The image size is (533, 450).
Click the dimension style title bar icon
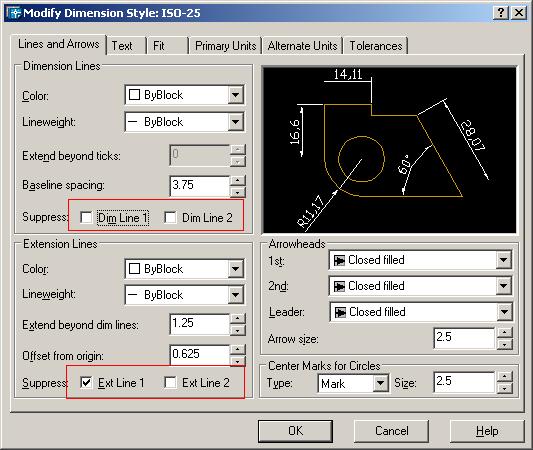tap(14, 13)
